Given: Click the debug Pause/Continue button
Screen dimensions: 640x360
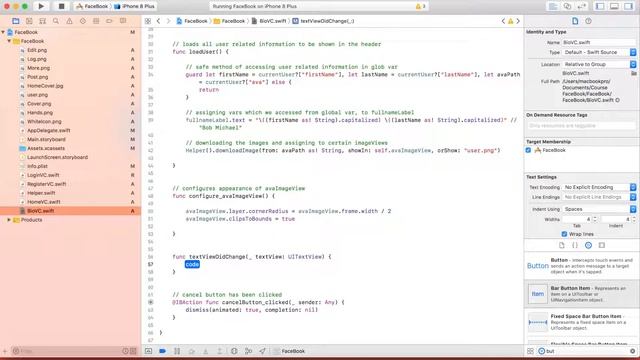Looking at the screenshot, I should click(177, 351).
